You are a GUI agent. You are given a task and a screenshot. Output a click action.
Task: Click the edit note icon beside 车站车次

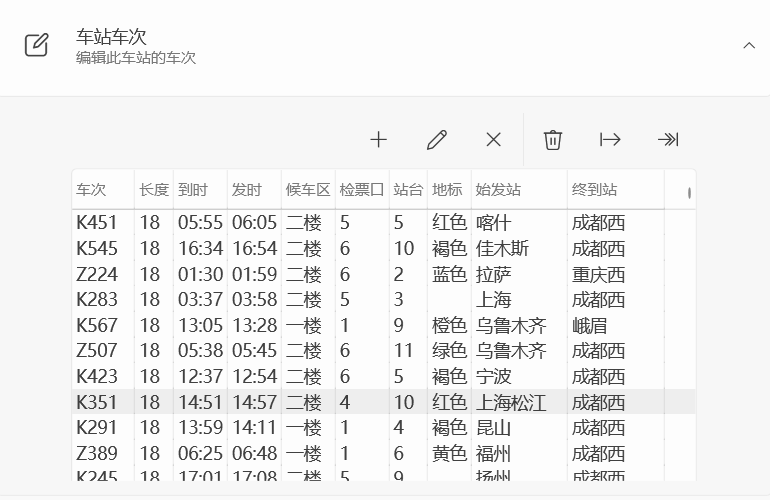(x=36, y=45)
